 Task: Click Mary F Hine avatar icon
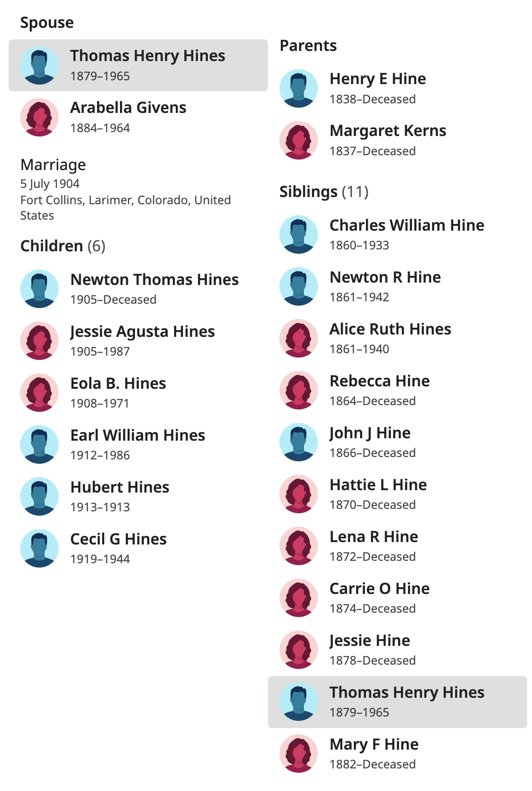pos(299,754)
